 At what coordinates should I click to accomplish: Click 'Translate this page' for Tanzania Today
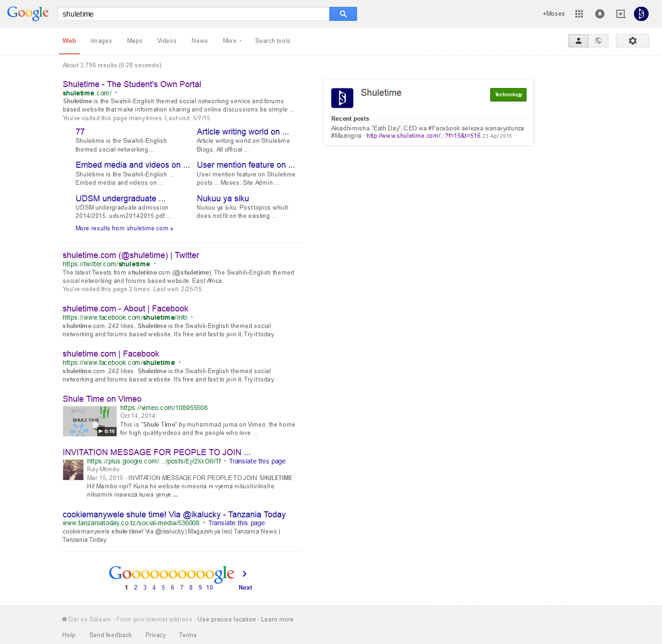point(237,523)
